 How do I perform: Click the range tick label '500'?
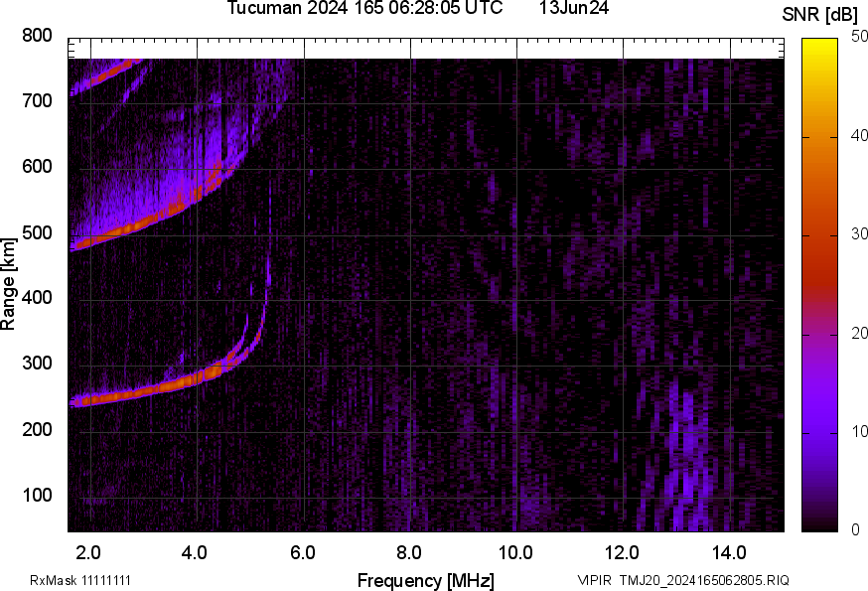(37, 232)
